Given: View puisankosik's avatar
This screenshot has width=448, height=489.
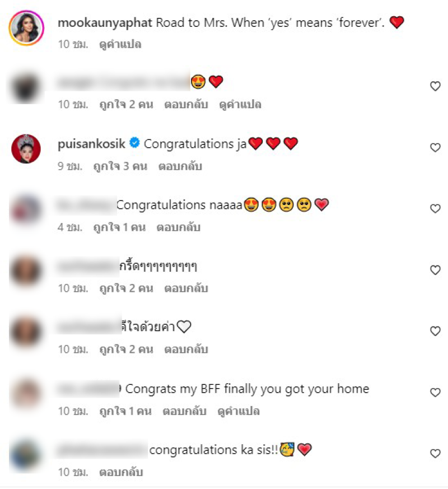Looking at the screenshot, I should pyautogui.click(x=26, y=149).
